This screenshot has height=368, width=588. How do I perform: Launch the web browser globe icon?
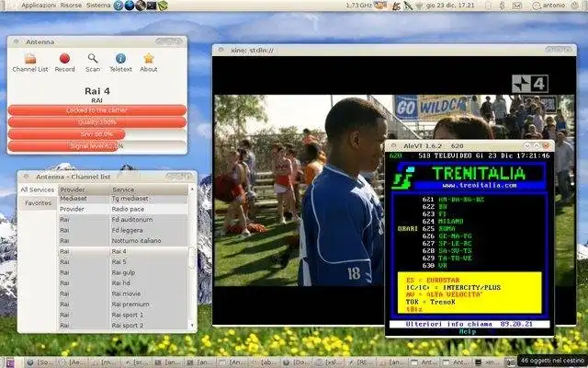[x=130, y=6]
